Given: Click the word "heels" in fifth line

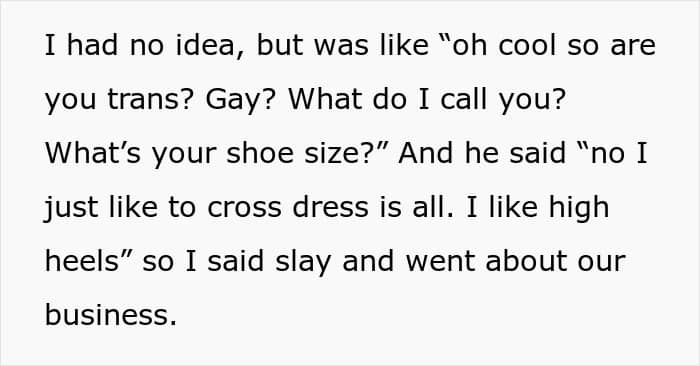Looking at the screenshot, I should (x=83, y=261).
